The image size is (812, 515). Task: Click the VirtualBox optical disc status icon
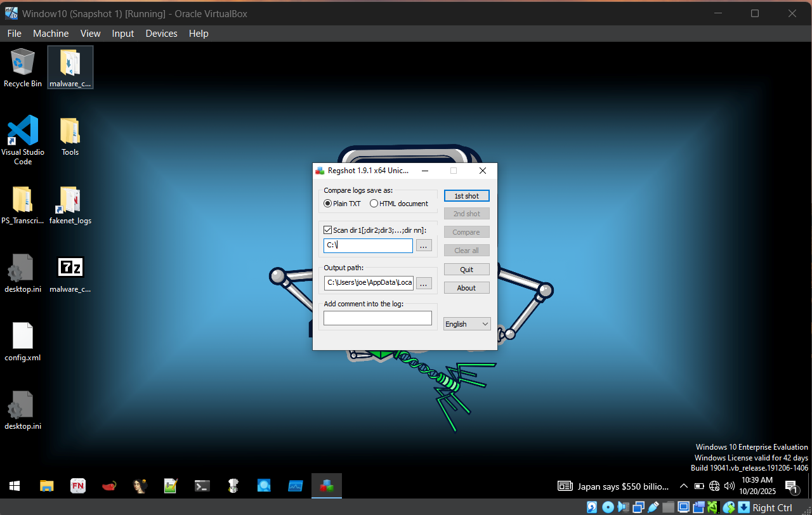coord(608,507)
